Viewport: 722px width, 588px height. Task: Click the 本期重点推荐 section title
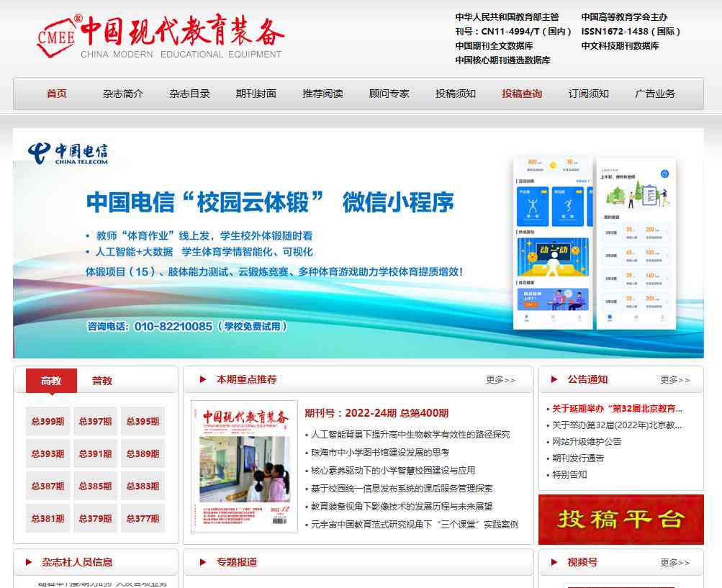246,379
